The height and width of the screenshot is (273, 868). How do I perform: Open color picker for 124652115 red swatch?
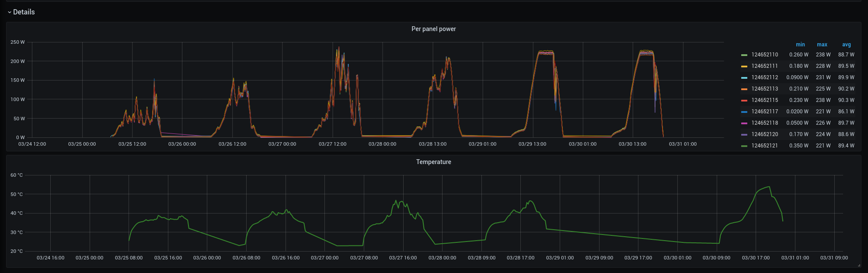(x=744, y=101)
